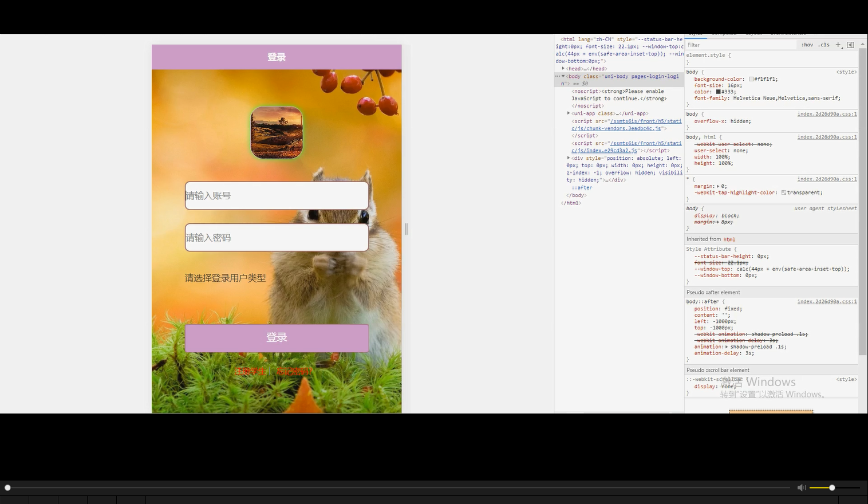
Task: Open index.2d26d90a.css:1 link beside * rule
Action: pos(827,179)
